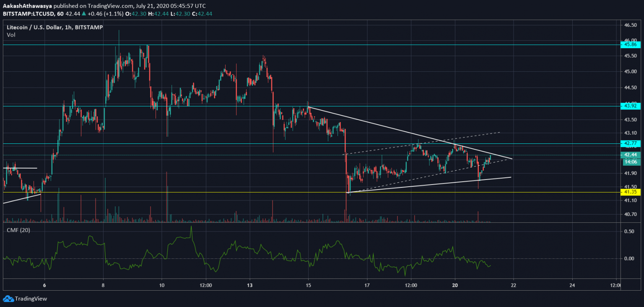Select the Litecoin / U.S. Dollar chart title

55,27
